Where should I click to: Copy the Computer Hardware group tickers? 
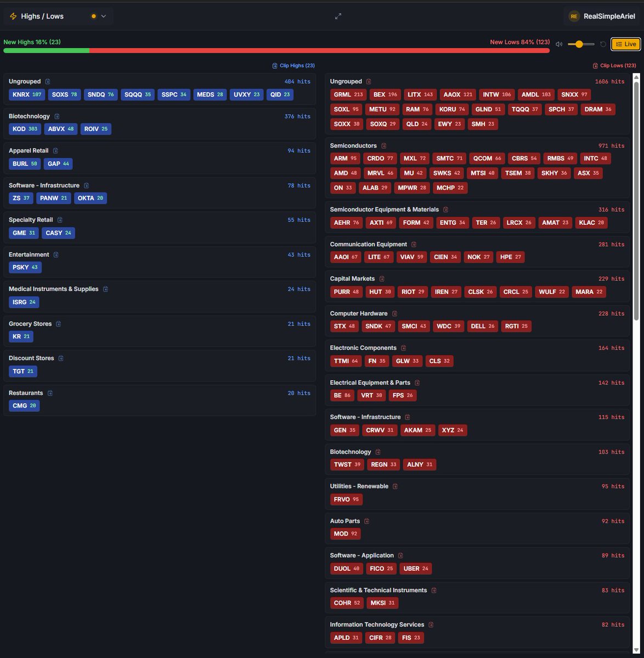coord(394,314)
